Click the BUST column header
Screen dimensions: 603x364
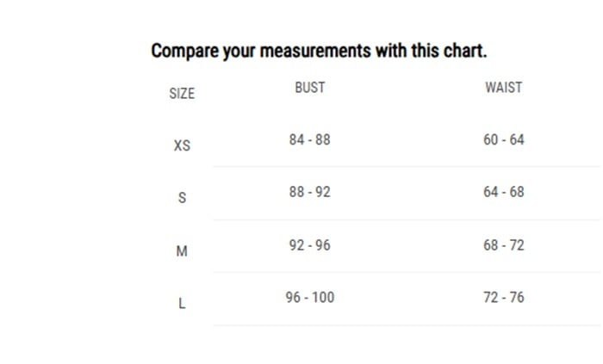310,87
